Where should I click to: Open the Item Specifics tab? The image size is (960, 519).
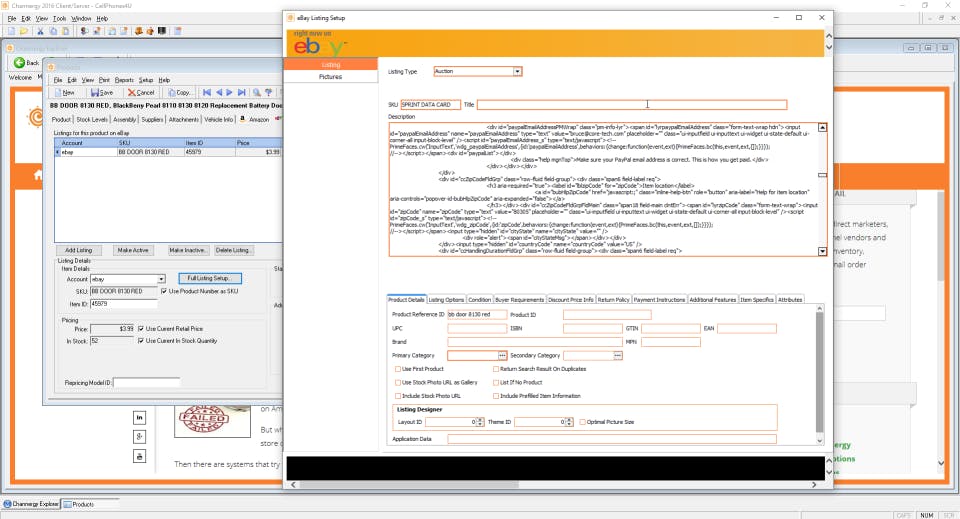point(757,300)
